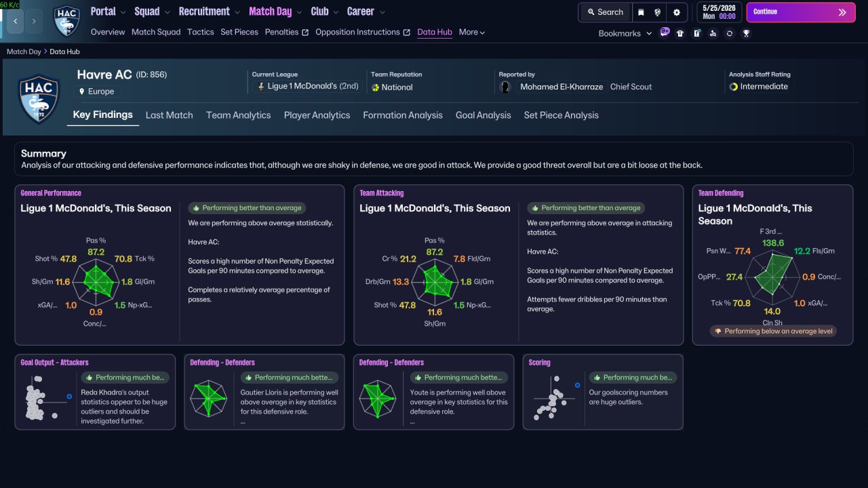Open the Data Hub submenu item
This screenshot has width=868, height=488.
435,32
